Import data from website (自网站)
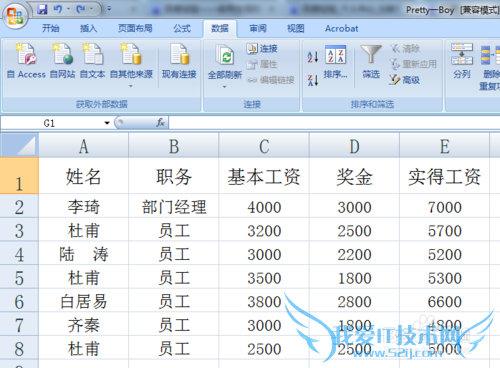 62,61
